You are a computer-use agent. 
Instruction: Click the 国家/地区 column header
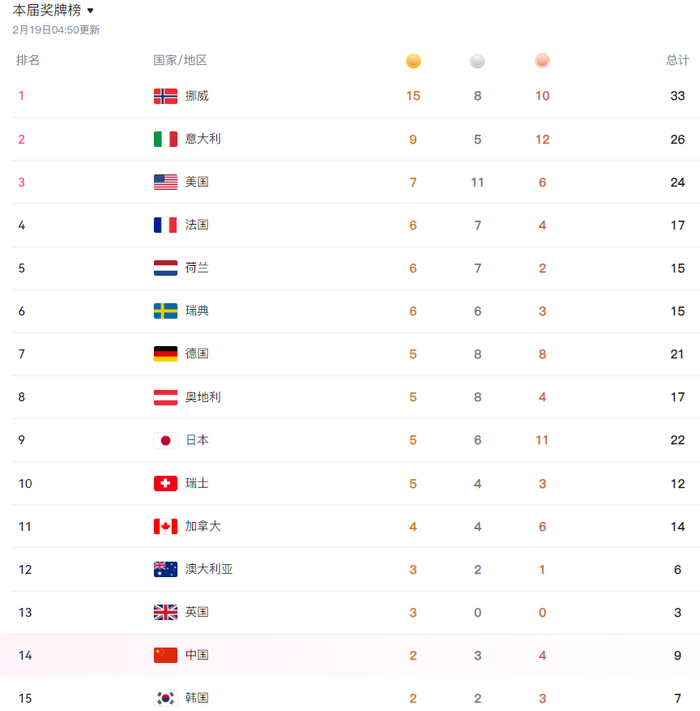180,60
